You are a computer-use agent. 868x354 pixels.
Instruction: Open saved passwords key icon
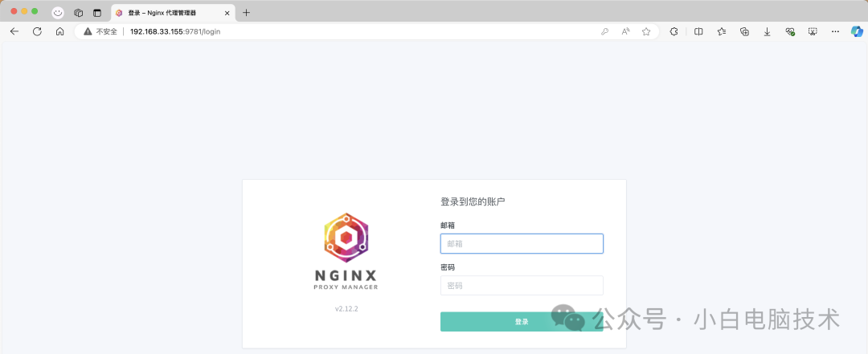click(605, 31)
